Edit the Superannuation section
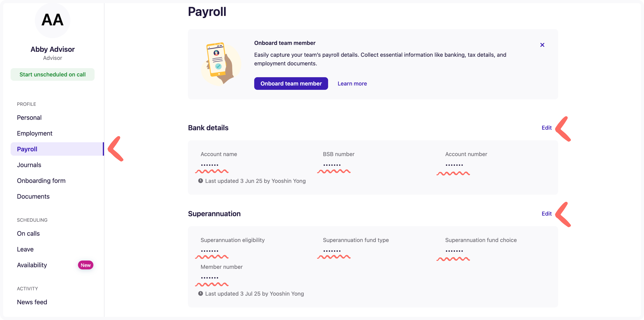The width and height of the screenshot is (644, 320). [546, 214]
